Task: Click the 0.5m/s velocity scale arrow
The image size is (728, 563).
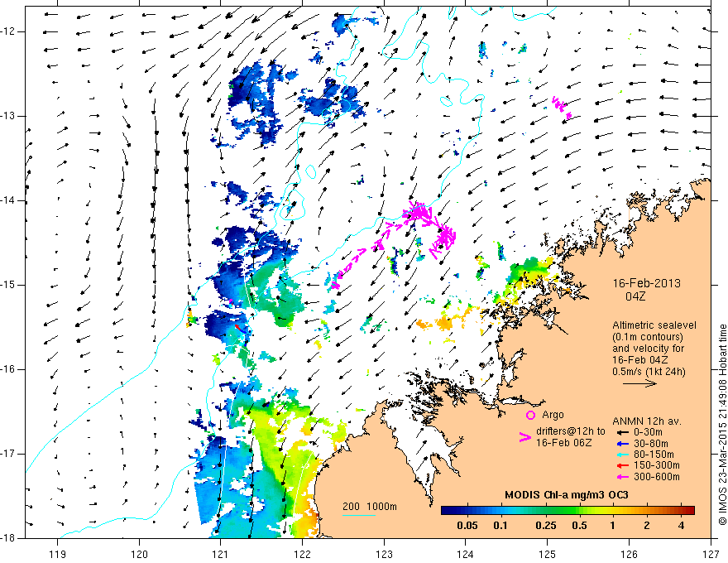Action: pyautogui.click(x=639, y=383)
